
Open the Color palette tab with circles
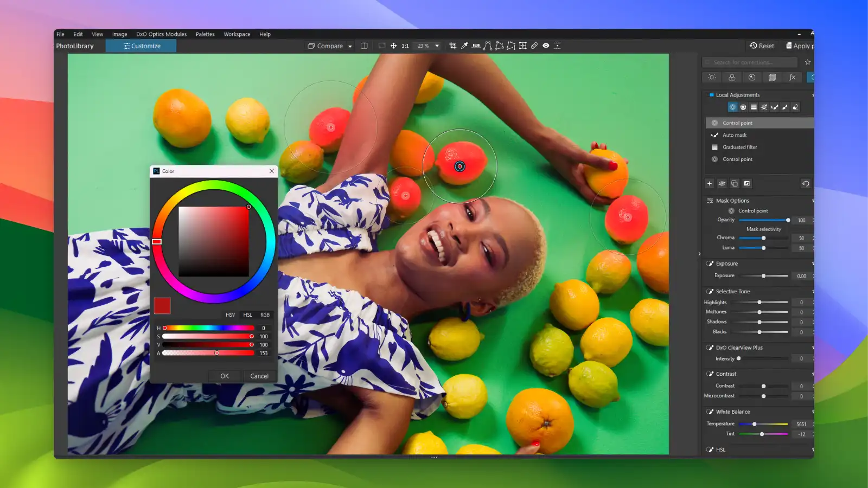coord(732,78)
